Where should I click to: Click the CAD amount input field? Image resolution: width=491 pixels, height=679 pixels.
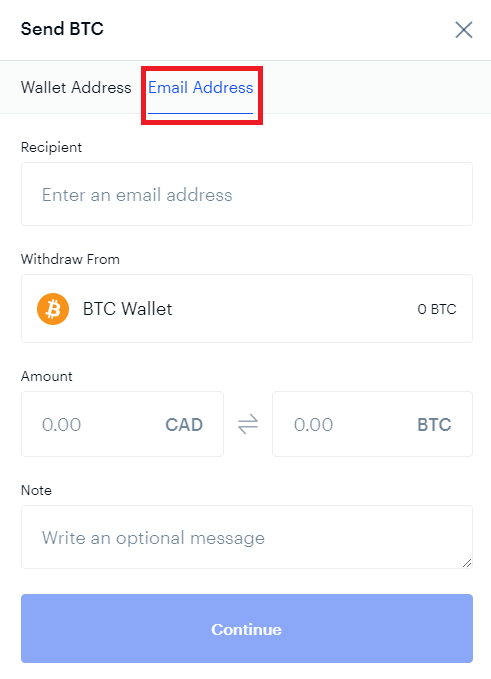point(122,424)
